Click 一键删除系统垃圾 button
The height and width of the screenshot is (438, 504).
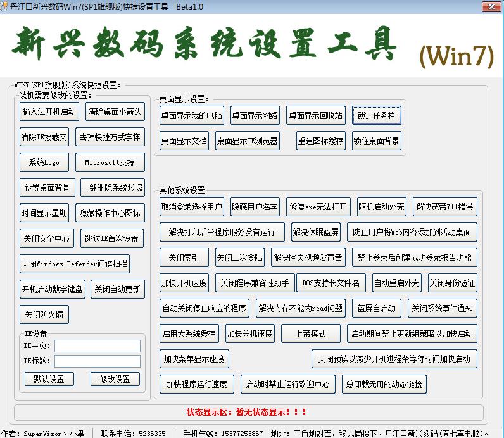click(113, 188)
